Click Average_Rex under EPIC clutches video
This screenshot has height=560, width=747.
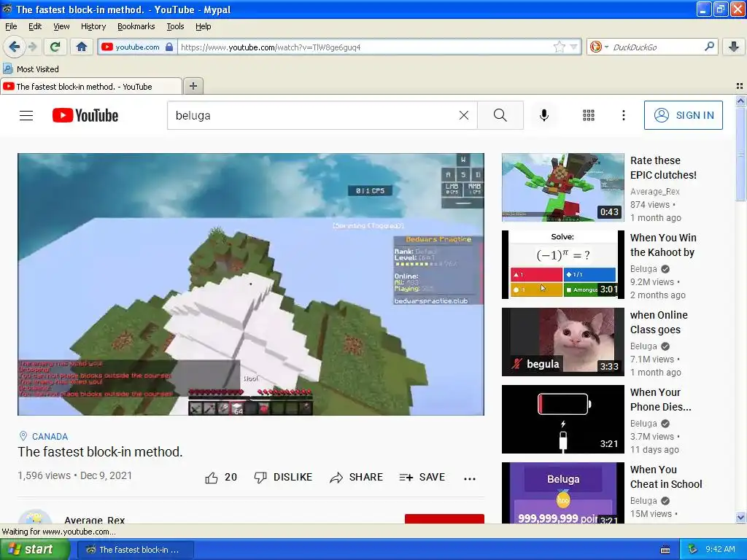click(x=655, y=192)
